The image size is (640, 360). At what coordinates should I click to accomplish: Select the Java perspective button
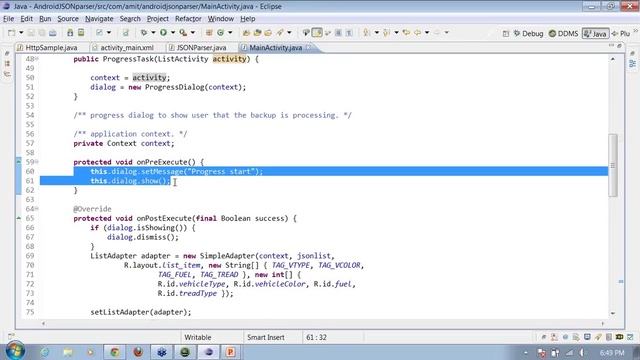click(x=596, y=33)
